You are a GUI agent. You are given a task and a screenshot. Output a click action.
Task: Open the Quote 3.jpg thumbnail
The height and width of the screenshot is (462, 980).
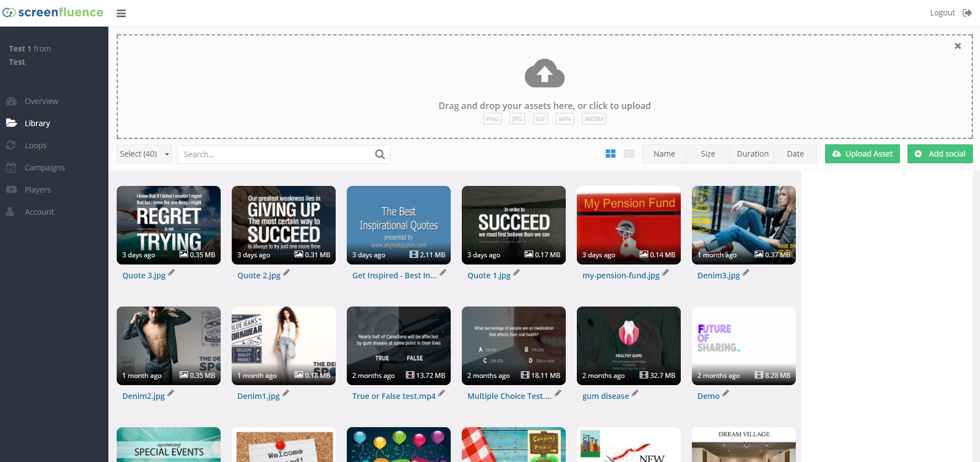pyautogui.click(x=169, y=225)
